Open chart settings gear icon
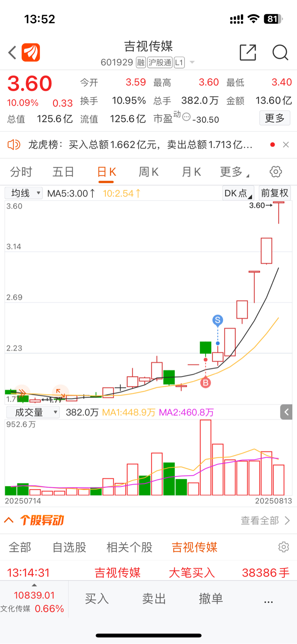The width and height of the screenshot is (297, 644). 276,172
